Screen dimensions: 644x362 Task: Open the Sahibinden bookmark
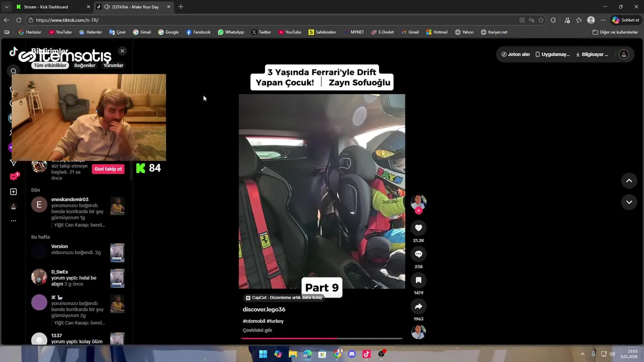pyautogui.click(x=323, y=32)
